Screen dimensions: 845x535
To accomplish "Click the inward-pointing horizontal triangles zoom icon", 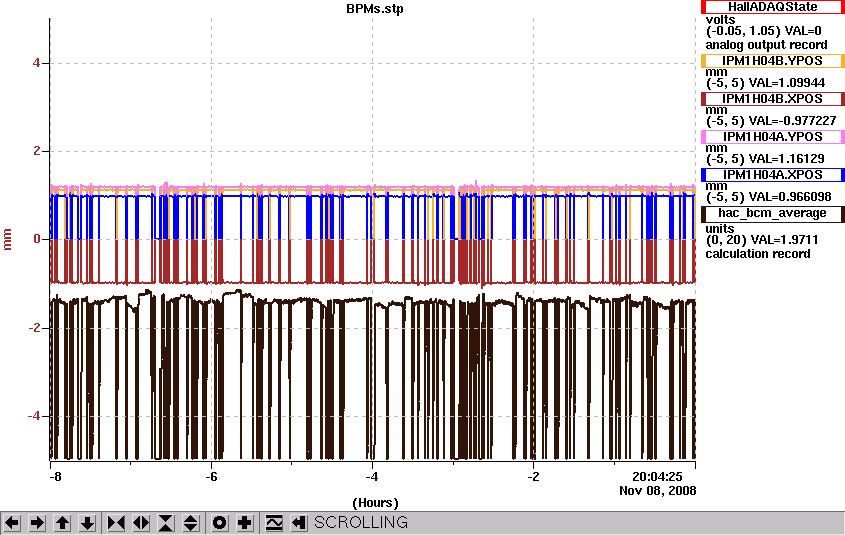I will tap(116, 523).
